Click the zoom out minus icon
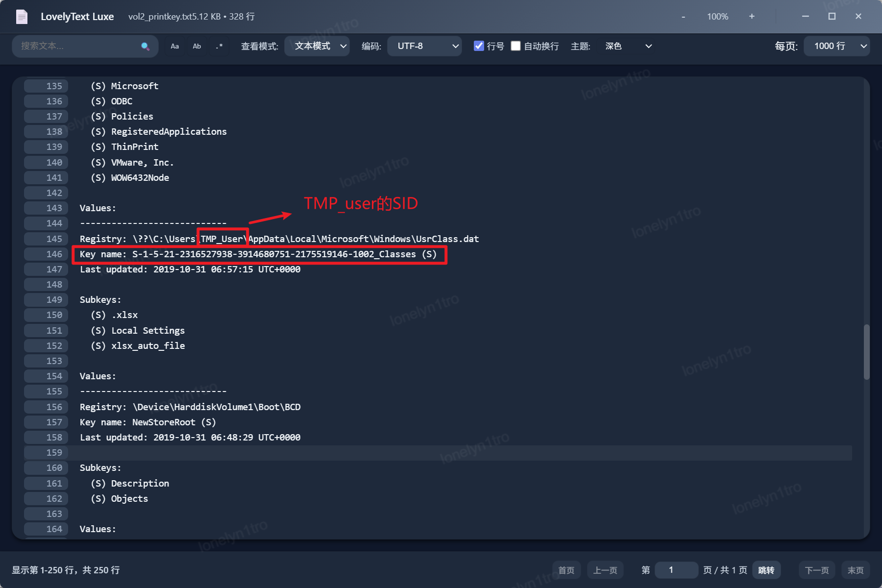The width and height of the screenshot is (882, 588). tap(684, 17)
